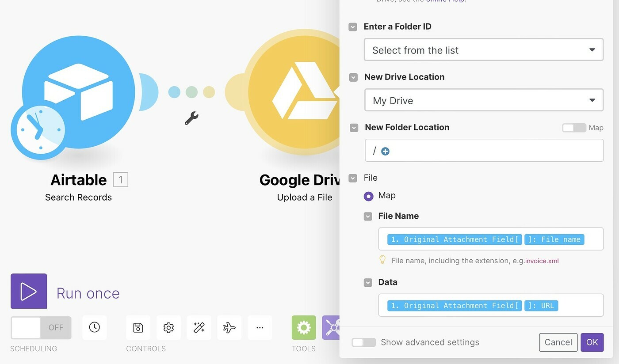Select the File name mapped tag
This screenshot has height=364, width=619.
(554, 239)
